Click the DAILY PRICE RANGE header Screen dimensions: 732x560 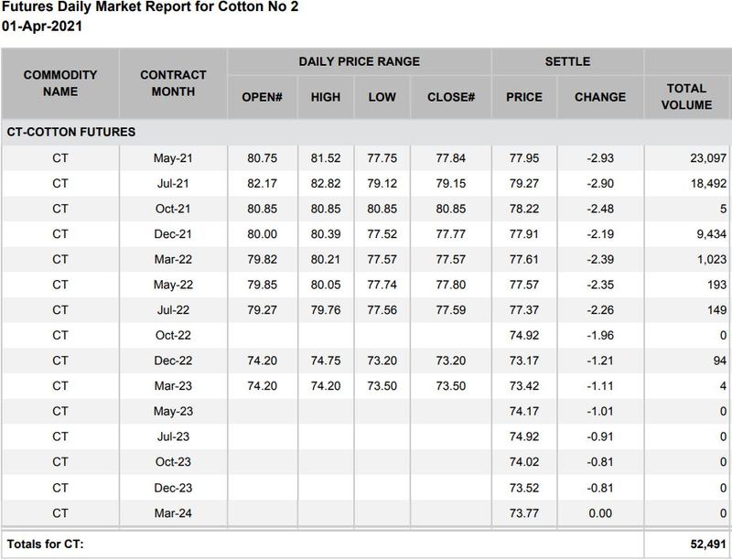click(359, 61)
